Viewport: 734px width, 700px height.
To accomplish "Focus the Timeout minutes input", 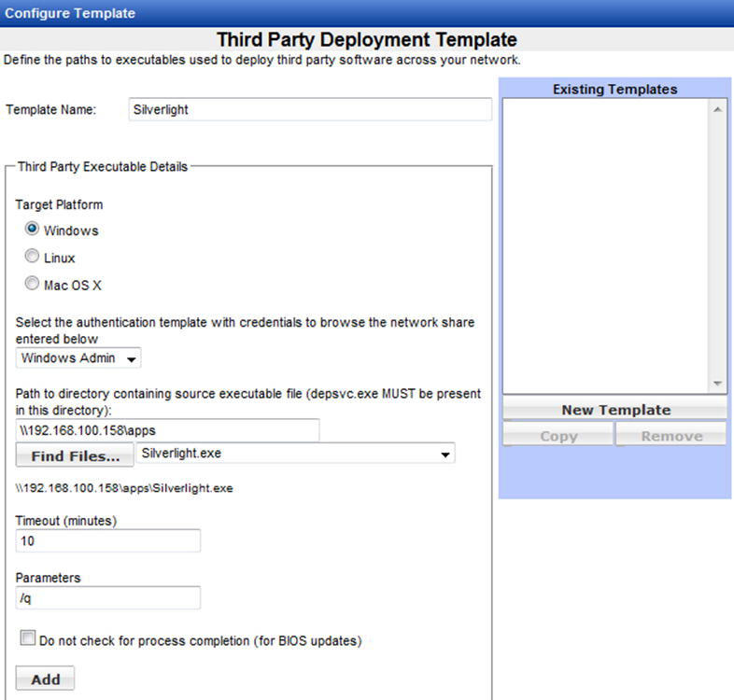I will 108,541.
